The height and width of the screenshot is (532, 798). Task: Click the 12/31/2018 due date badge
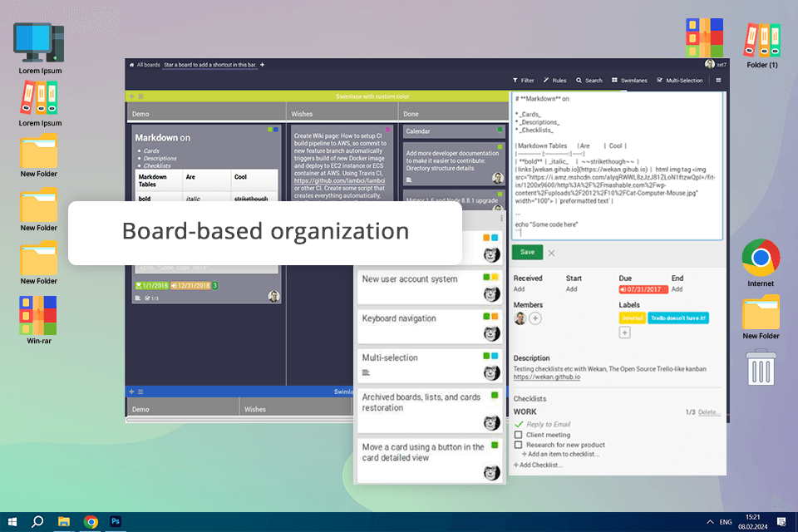(x=190, y=286)
